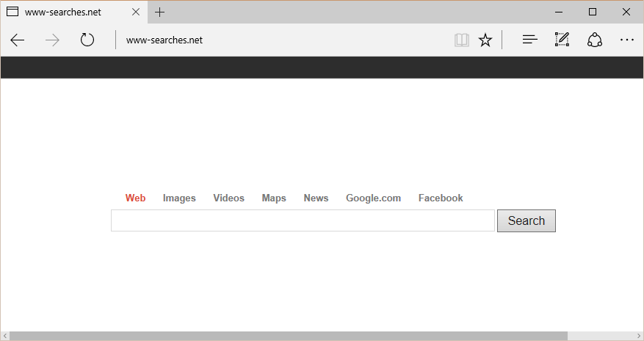644x341 pixels.
Task: Click the Search button
Action: click(526, 220)
